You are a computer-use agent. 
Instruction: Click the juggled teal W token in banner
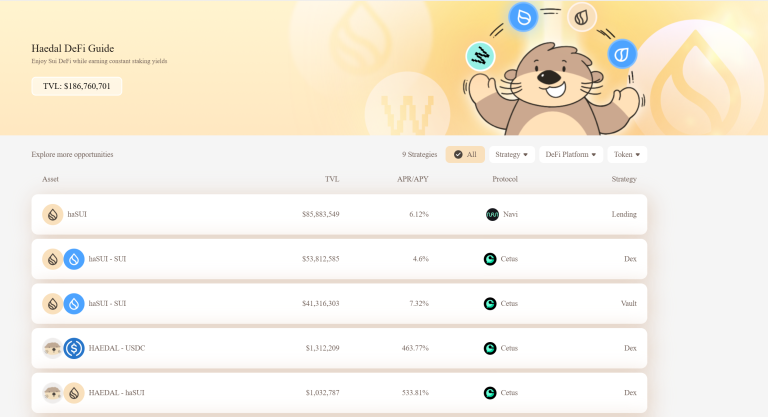[x=481, y=56]
